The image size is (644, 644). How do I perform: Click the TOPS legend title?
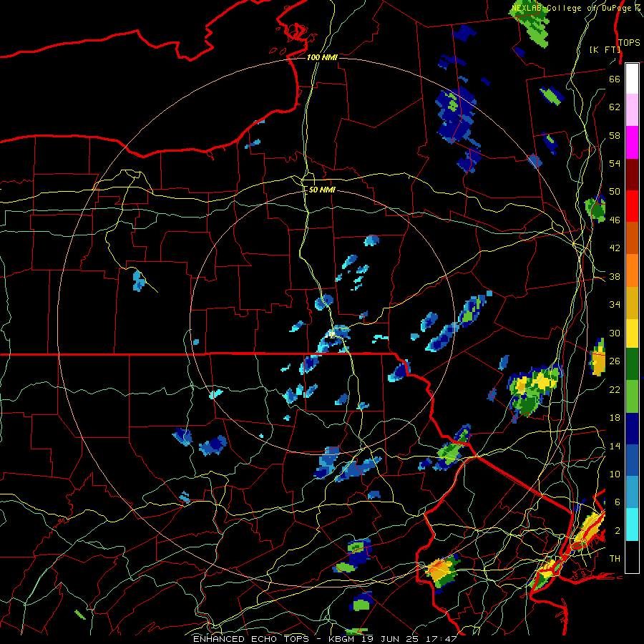coord(629,43)
